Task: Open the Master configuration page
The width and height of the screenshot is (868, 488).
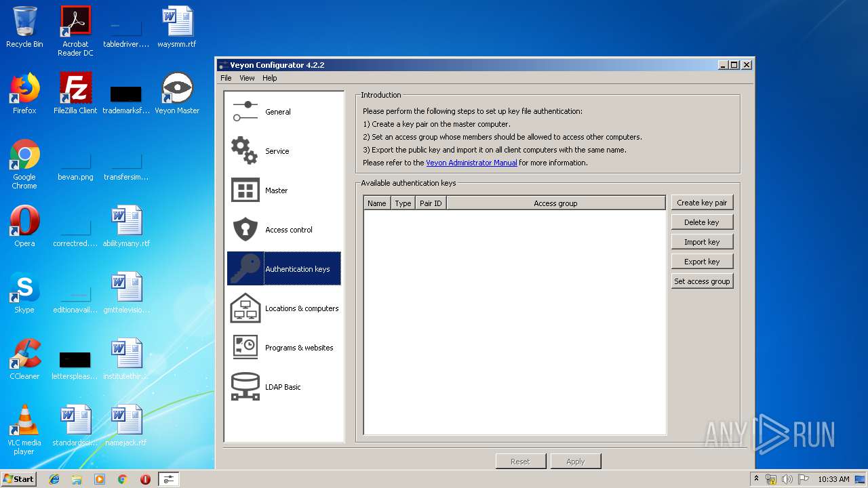Action: [284, 190]
